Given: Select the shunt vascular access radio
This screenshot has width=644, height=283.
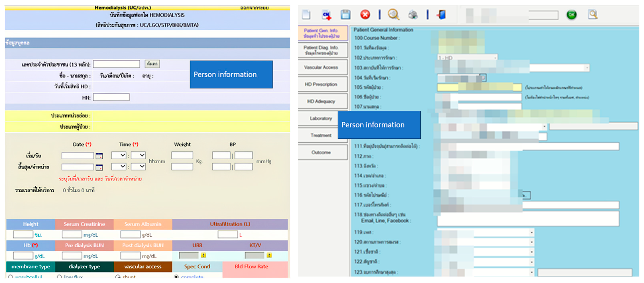Looking at the screenshot, I should pyautogui.click(x=118, y=276).
